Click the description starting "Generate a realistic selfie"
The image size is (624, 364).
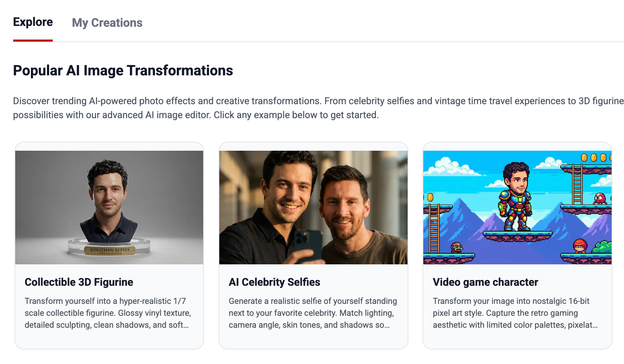click(312, 313)
